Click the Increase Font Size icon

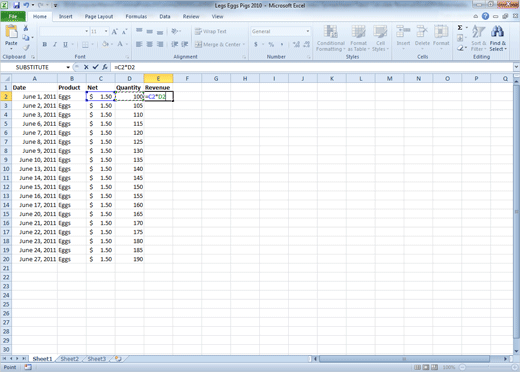click(x=114, y=32)
